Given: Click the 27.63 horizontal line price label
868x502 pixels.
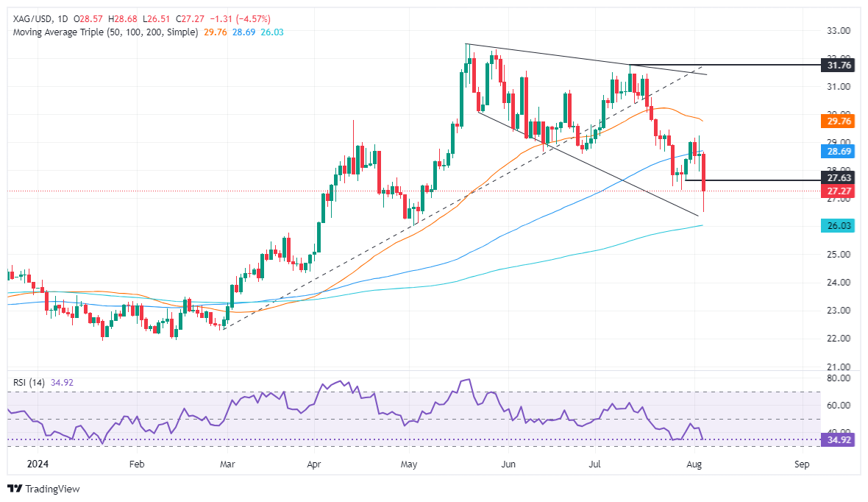Looking at the screenshot, I should tap(837, 178).
